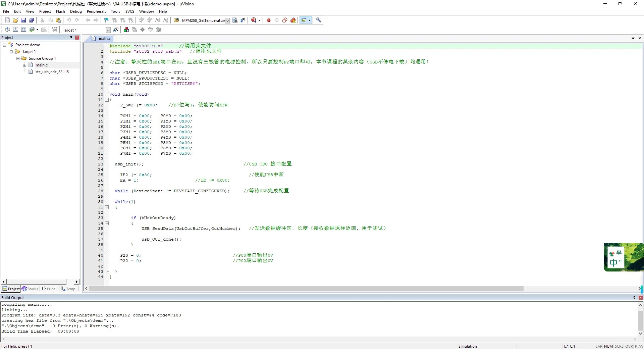
Task: Open the Pack Installer icon
Action: coord(159,30)
